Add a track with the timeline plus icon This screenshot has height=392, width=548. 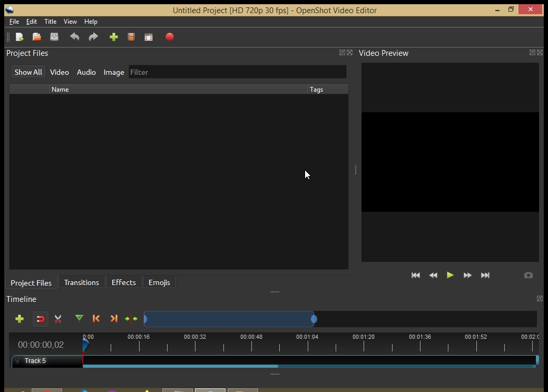click(x=19, y=319)
